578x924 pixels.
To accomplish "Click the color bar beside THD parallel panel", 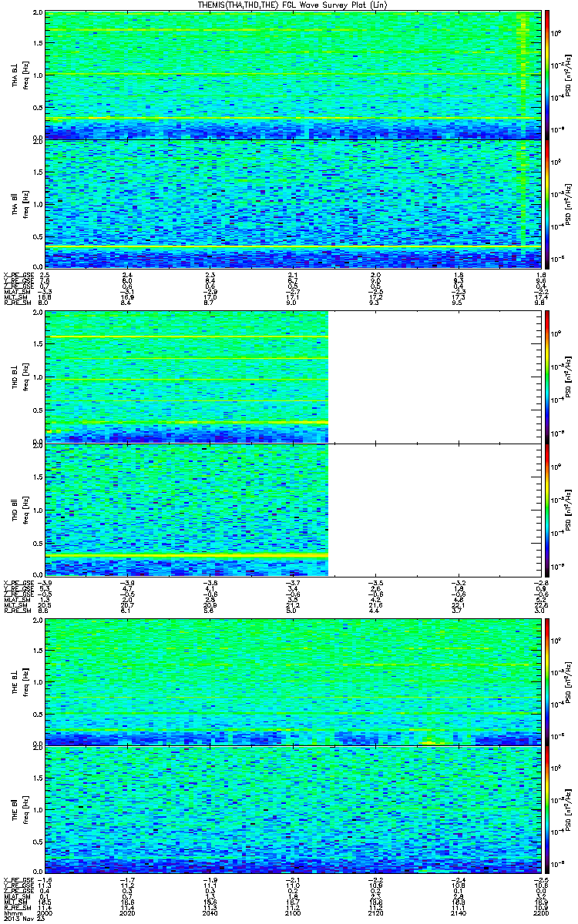I will point(546,510).
